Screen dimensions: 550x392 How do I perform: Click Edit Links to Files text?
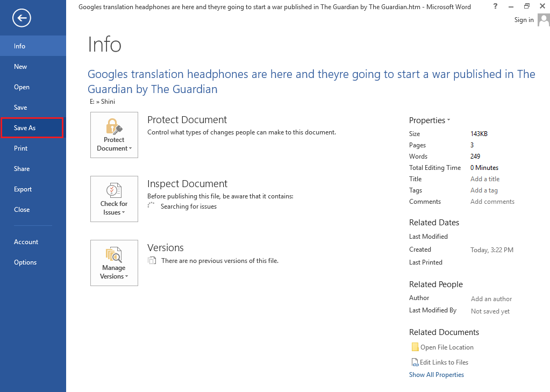444,362
